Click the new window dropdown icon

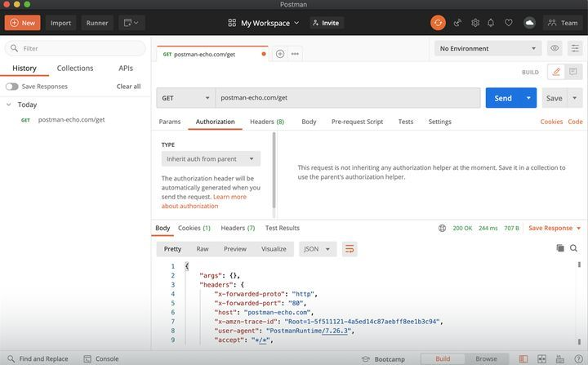coord(131,23)
